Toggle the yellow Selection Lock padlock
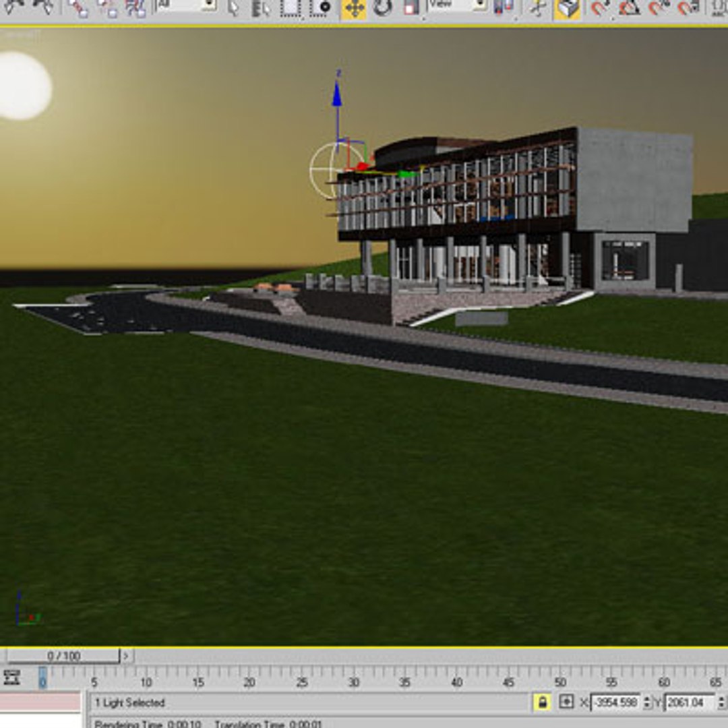The image size is (728, 728). click(542, 702)
